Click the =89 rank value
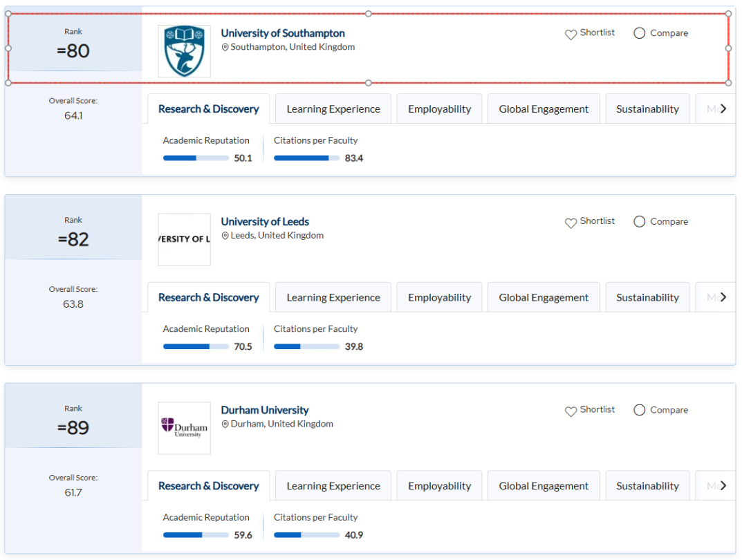Screen dimensions: 742x560 (73, 428)
